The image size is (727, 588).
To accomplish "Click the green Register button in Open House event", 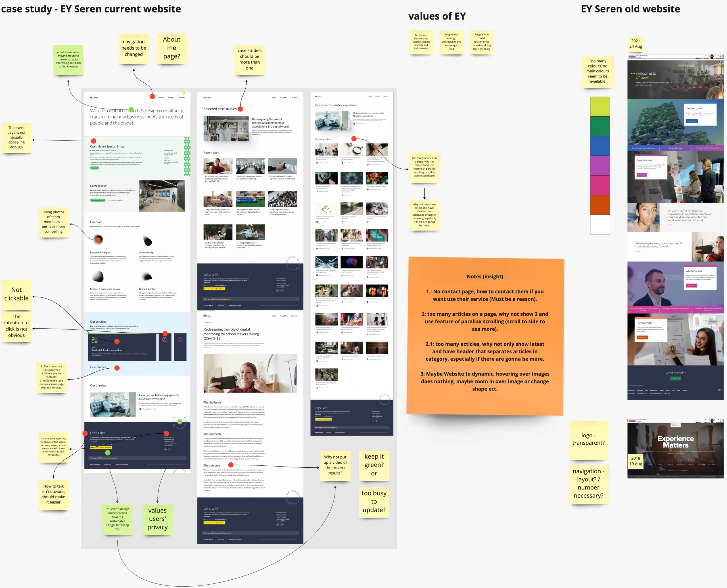I will 94,168.
